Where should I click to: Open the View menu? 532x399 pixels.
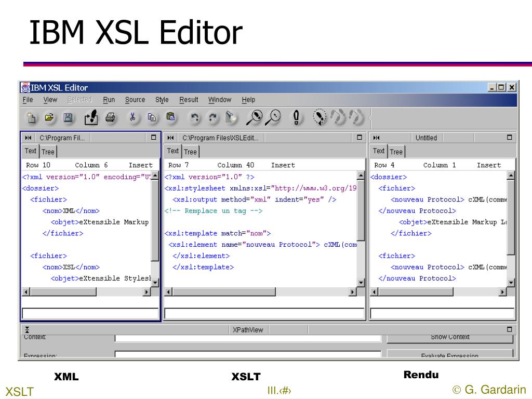(x=50, y=100)
